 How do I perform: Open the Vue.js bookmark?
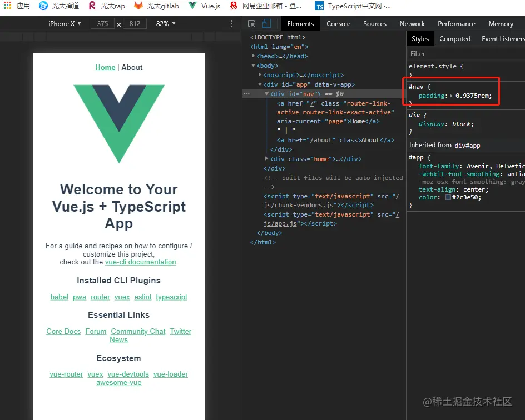pos(204,6)
